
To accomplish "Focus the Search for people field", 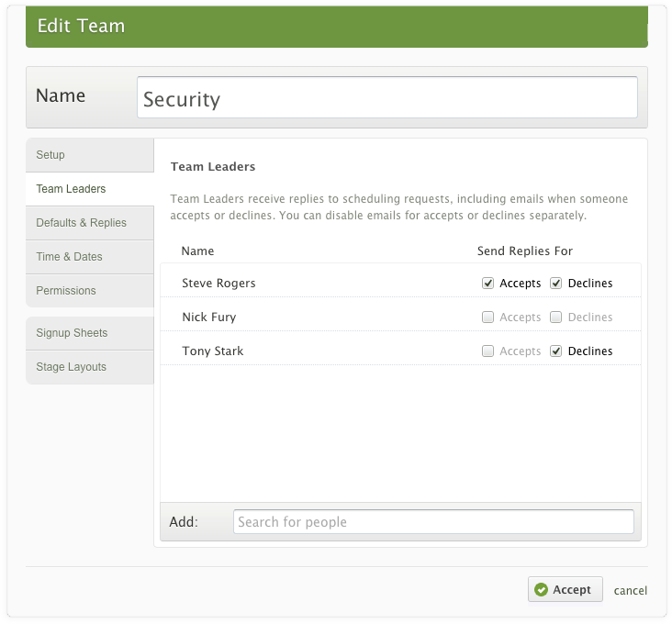I will tap(432, 522).
